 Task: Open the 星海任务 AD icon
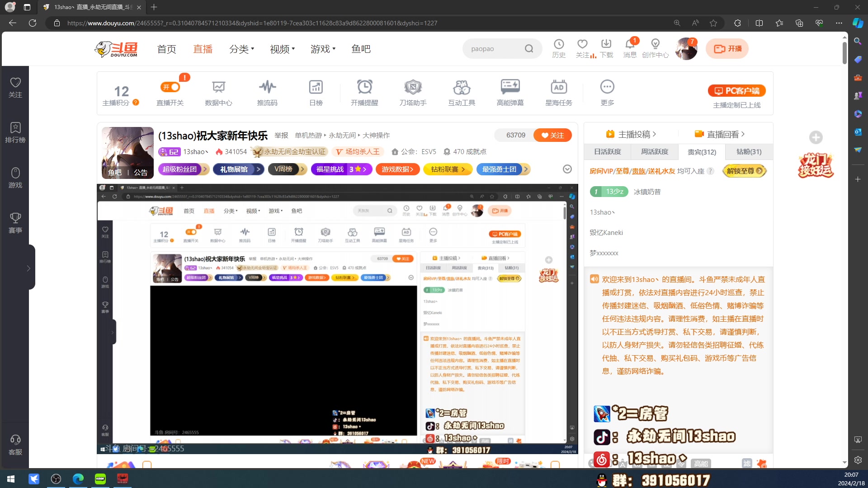click(559, 93)
